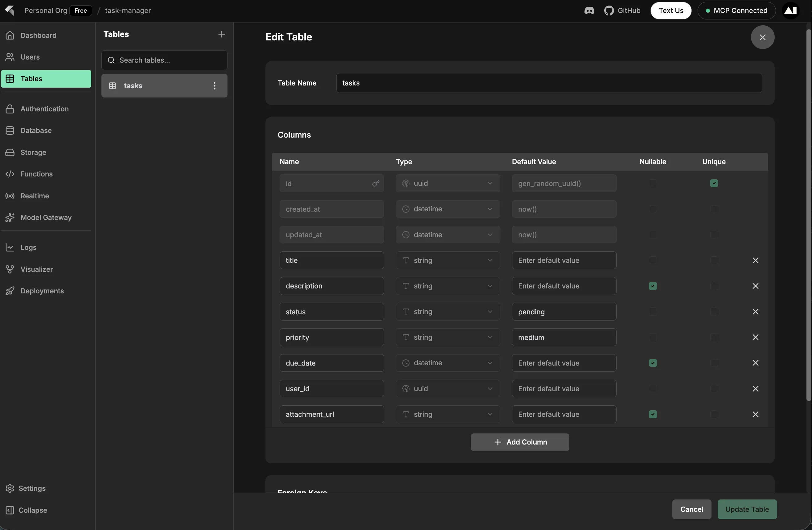Focus the Search tables field
Screen dimensions: 812x530
pos(164,60)
